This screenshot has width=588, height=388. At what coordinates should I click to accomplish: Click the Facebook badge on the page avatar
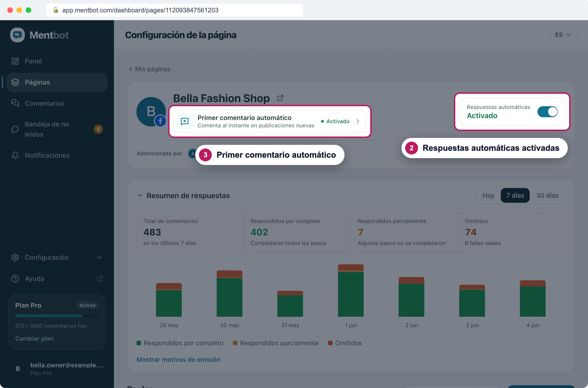(x=160, y=121)
